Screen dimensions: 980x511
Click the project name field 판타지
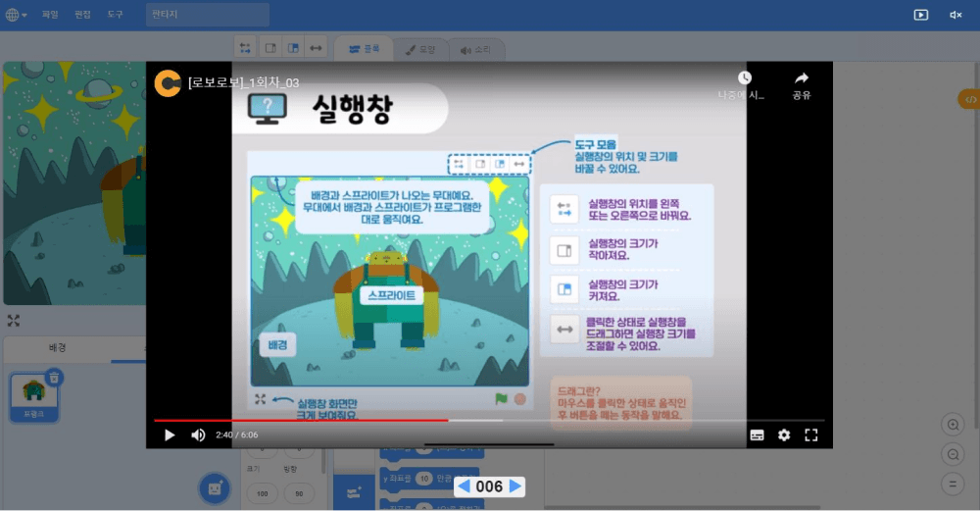pos(208,15)
